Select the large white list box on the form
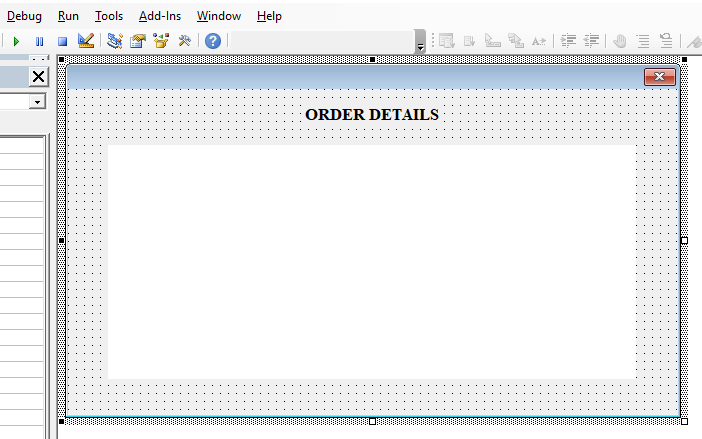 372,262
